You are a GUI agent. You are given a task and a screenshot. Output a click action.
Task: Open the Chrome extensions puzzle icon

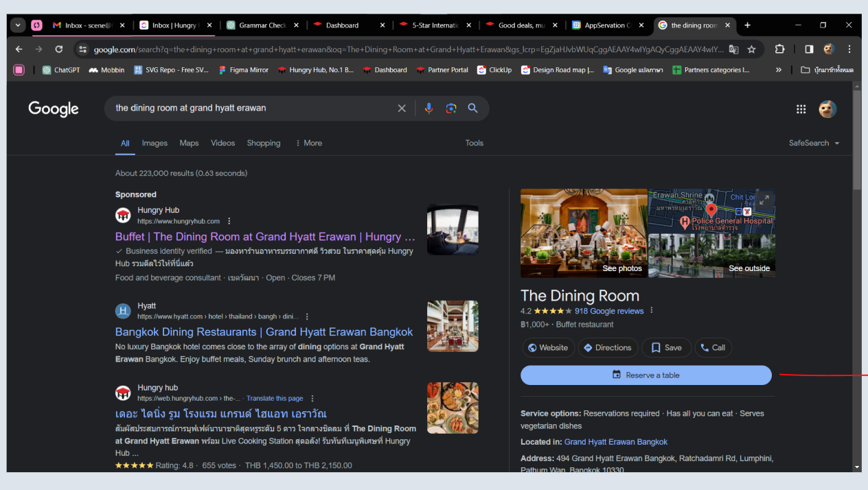click(779, 49)
